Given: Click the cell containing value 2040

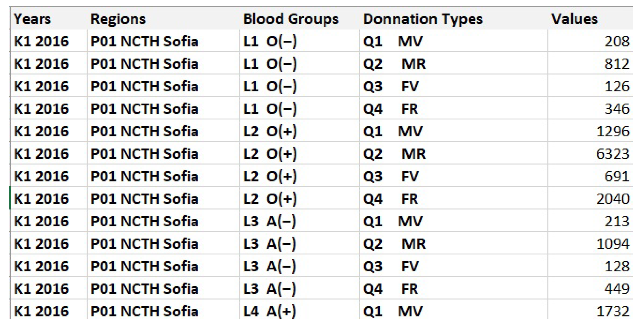Looking at the screenshot, I should (613, 199).
